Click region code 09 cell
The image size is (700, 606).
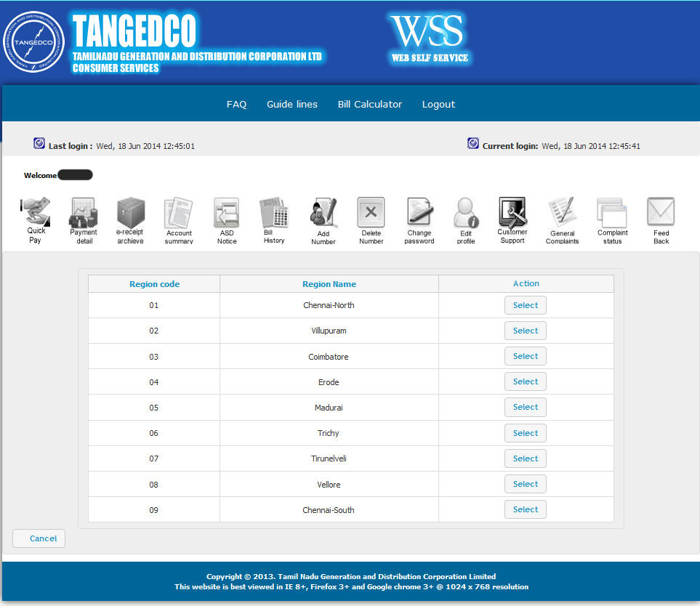154,510
